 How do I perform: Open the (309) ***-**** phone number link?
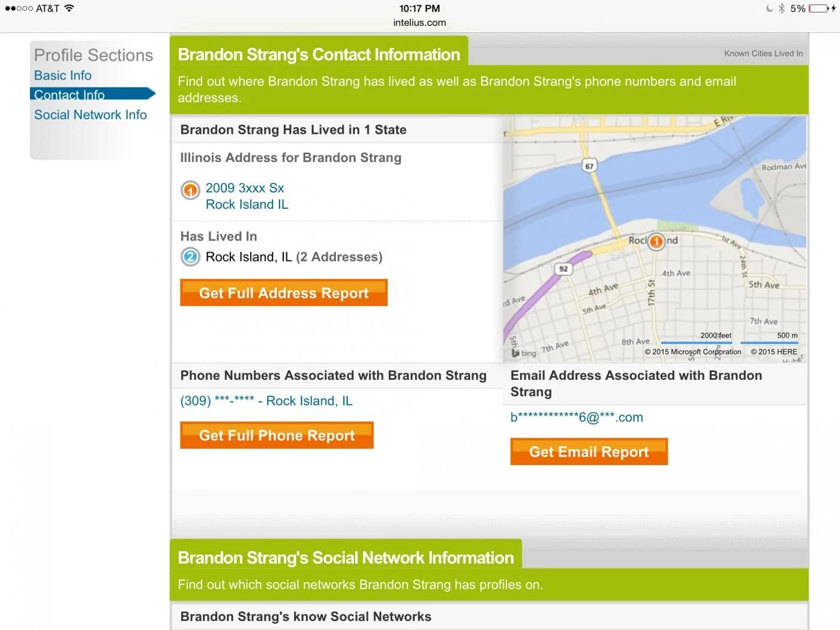(x=266, y=401)
